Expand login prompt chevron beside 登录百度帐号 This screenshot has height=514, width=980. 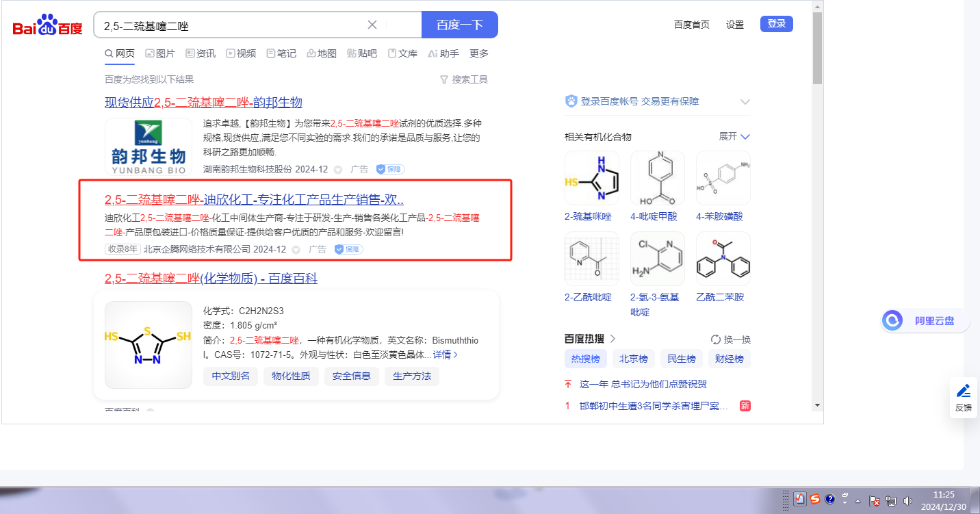[745, 102]
